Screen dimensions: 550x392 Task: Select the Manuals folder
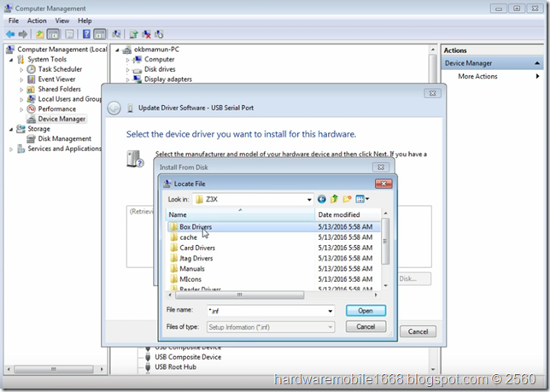pos(192,269)
